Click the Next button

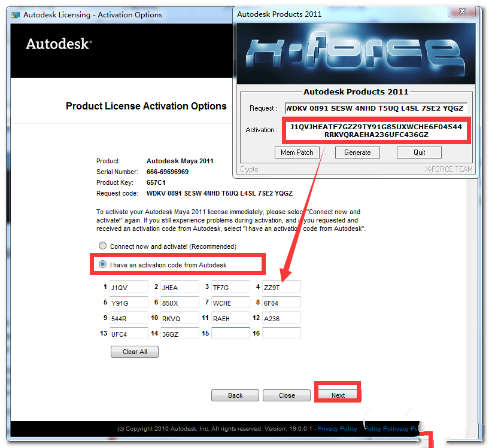pyautogui.click(x=338, y=395)
